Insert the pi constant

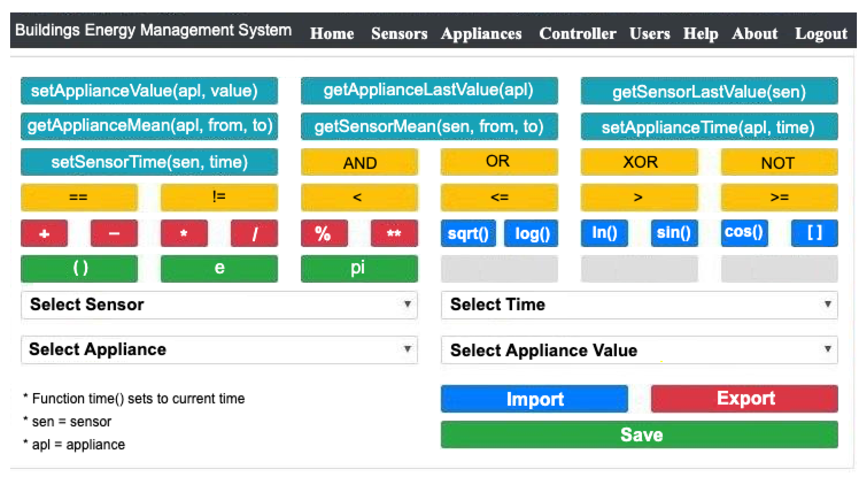(x=359, y=269)
